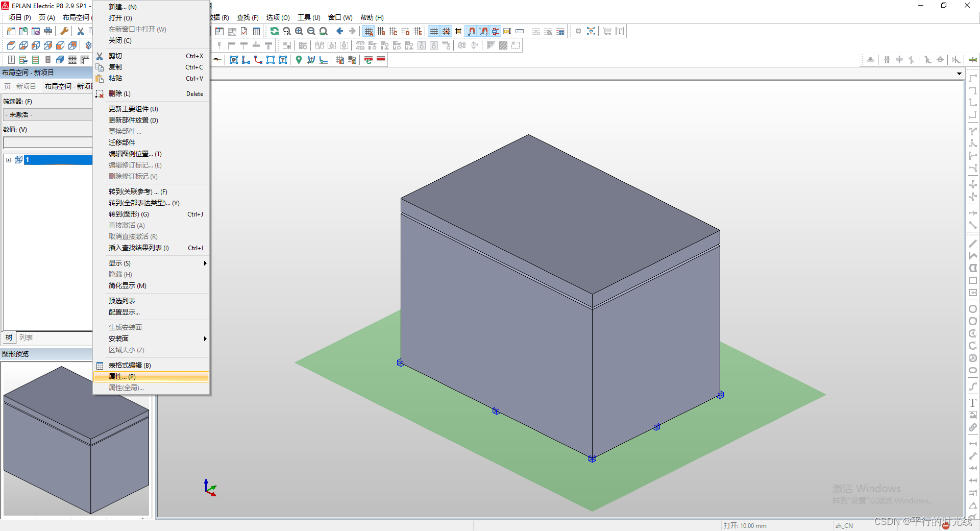Select the bottom view cube icon
This screenshot has width=980, height=531.
pyautogui.click(x=23, y=45)
